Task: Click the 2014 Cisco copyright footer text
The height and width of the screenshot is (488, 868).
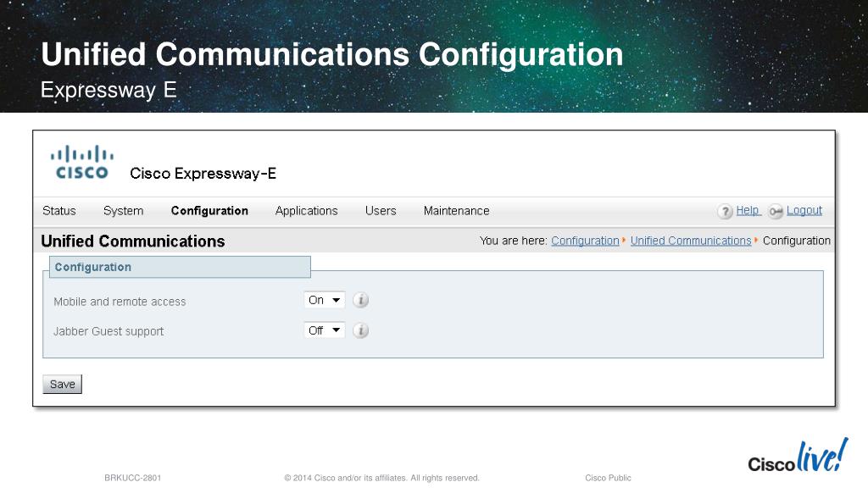Action: pyautogui.click(x=382, y=478)
